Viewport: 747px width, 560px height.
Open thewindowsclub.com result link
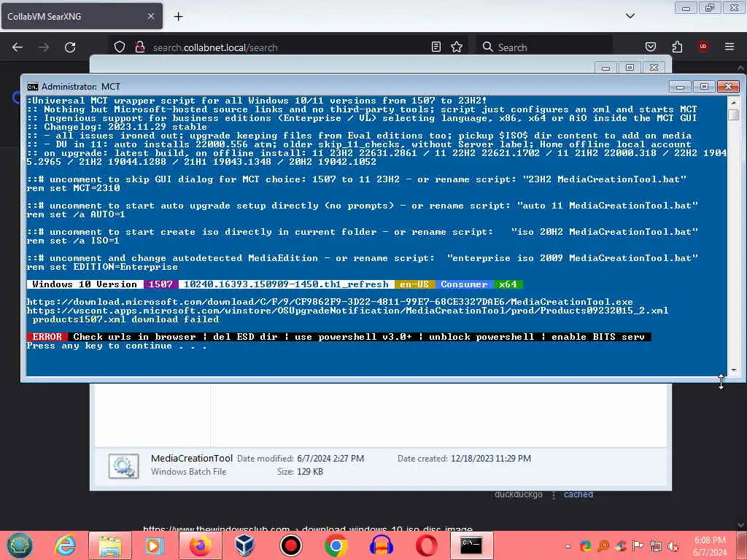307,528
